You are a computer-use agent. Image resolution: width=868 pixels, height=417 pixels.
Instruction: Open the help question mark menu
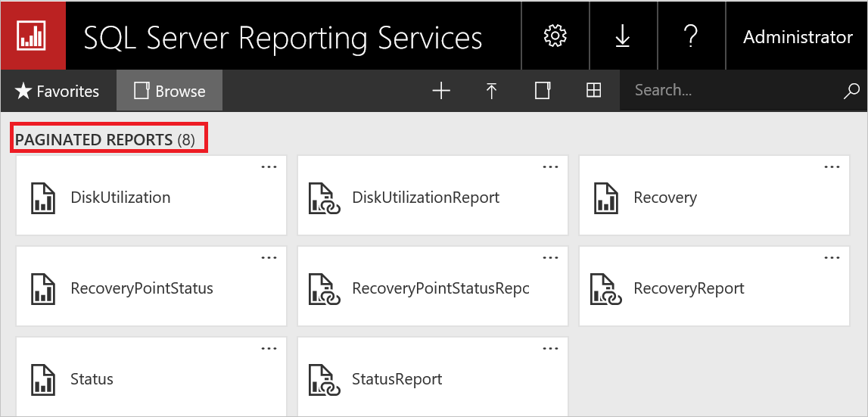tap(690, 36)
